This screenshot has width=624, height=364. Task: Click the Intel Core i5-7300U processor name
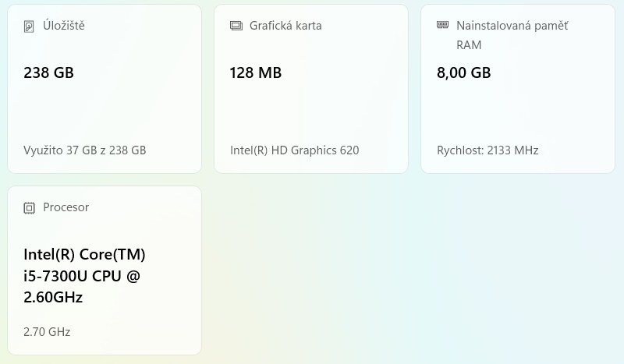(x=84, y=276)
